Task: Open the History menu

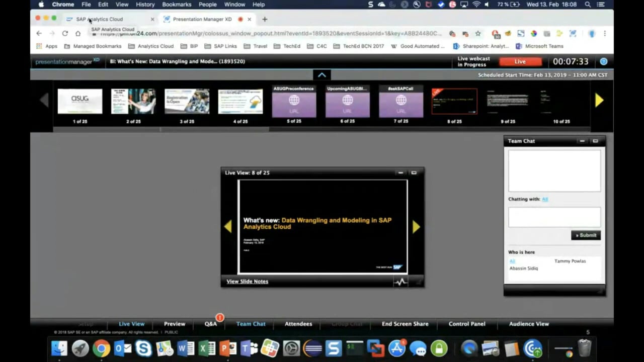Action: click(x=145, y=5)
